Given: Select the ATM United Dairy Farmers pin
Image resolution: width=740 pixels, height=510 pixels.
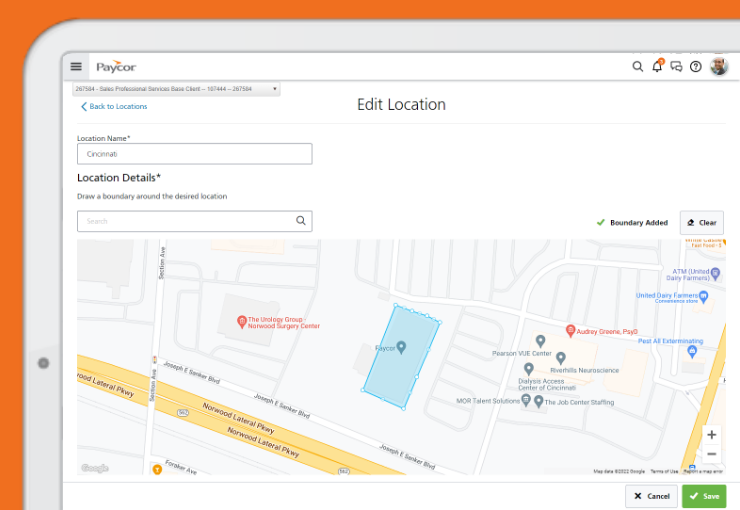Looking at the screenshot, I should click(x=715, y=273).
